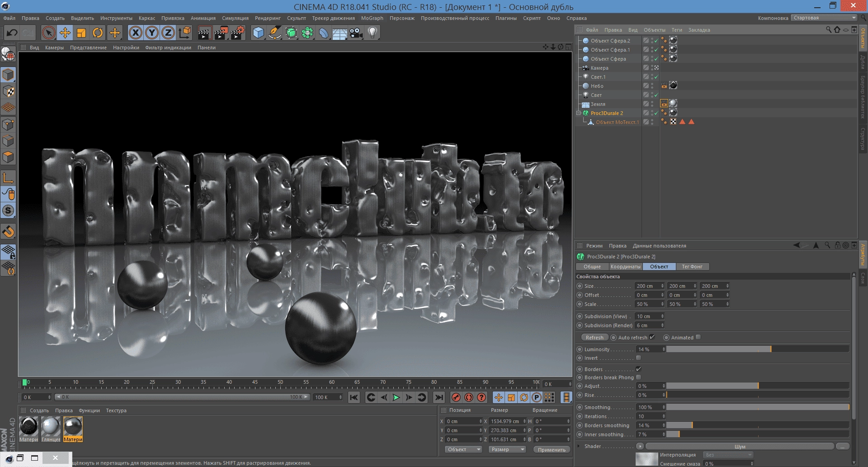Viewport: 868px width, 467px height.
Task: Open the floor environment icon
Action: click(340, 33)
